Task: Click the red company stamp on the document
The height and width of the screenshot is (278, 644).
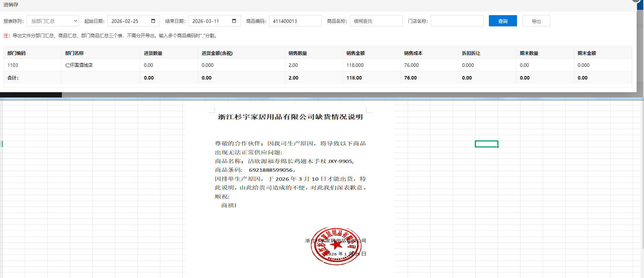Action: (336, 246)
